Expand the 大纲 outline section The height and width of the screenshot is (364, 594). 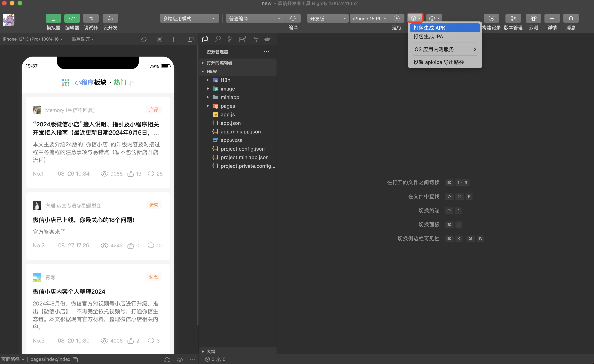pos(238,352)
